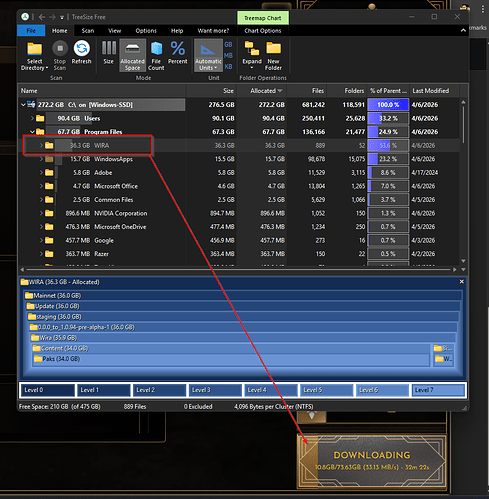Sort by the Allocated column header
This screenshot has width=489, height=499.
tap(263, 91)
